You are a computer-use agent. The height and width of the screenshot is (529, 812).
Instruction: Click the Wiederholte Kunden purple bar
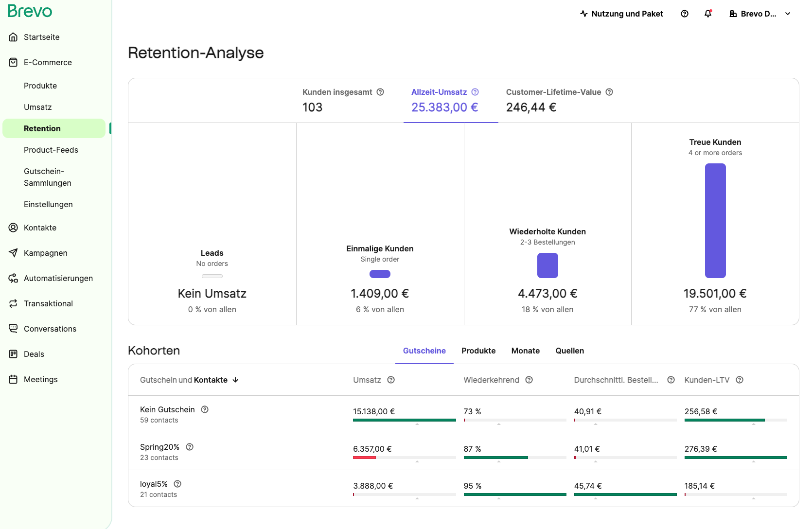(x=547, y=265)
